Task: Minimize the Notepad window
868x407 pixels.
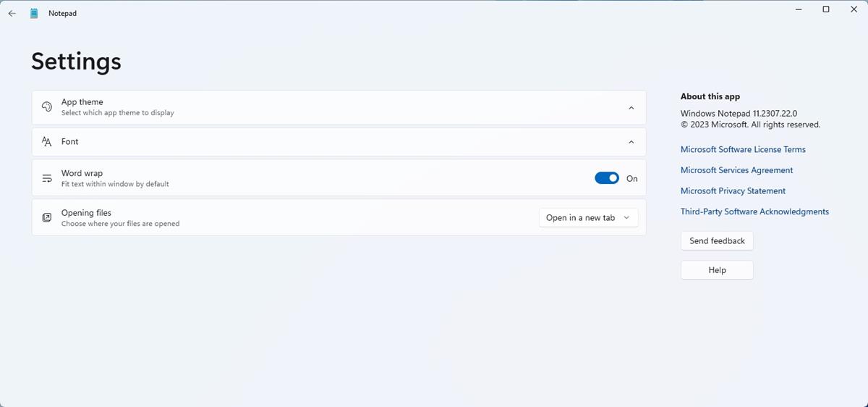Action: [x=799, y=9]
